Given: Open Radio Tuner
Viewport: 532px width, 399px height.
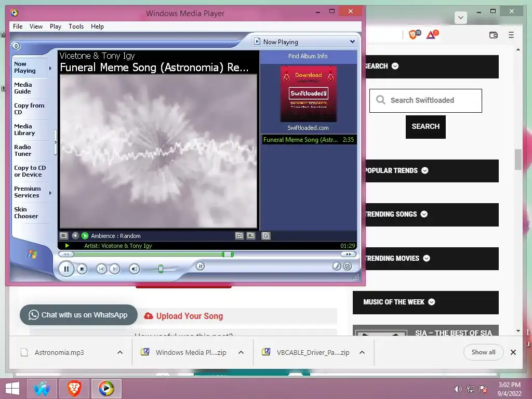Looking at the screenshot, I should [x=23, y=150].
